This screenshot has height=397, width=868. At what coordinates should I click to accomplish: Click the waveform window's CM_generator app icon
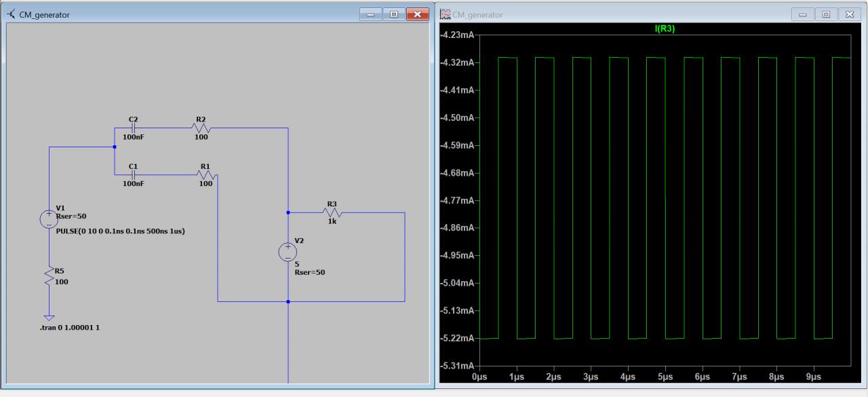[x=445, y=14]
